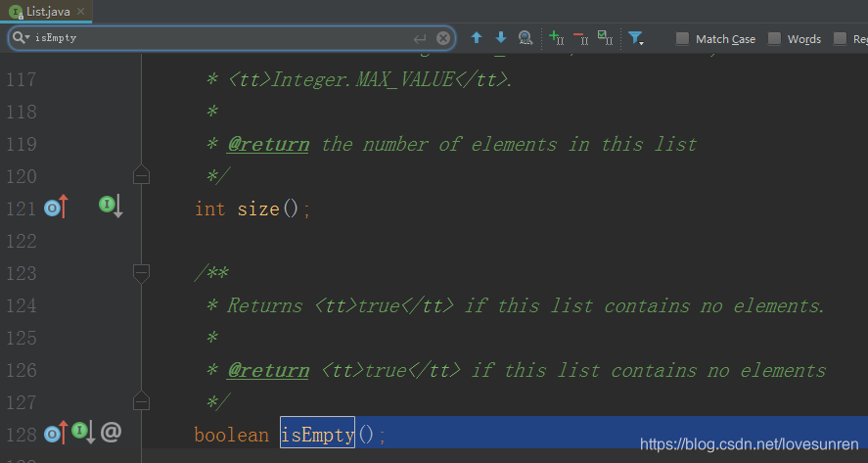868x463 pixels.
Task: Click the new line icon in search field
Action: click(x=420, y=38)
